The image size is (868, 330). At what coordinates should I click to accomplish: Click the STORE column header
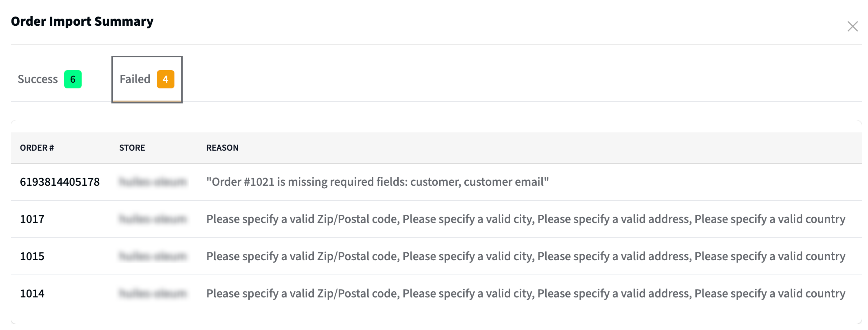(x=132, y=148)
